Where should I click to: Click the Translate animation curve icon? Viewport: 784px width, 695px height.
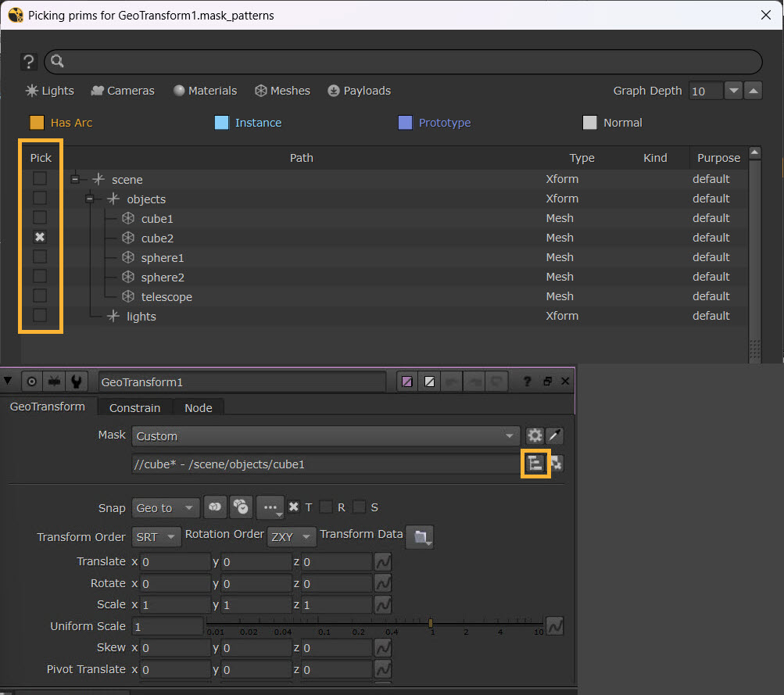point(383,562)
